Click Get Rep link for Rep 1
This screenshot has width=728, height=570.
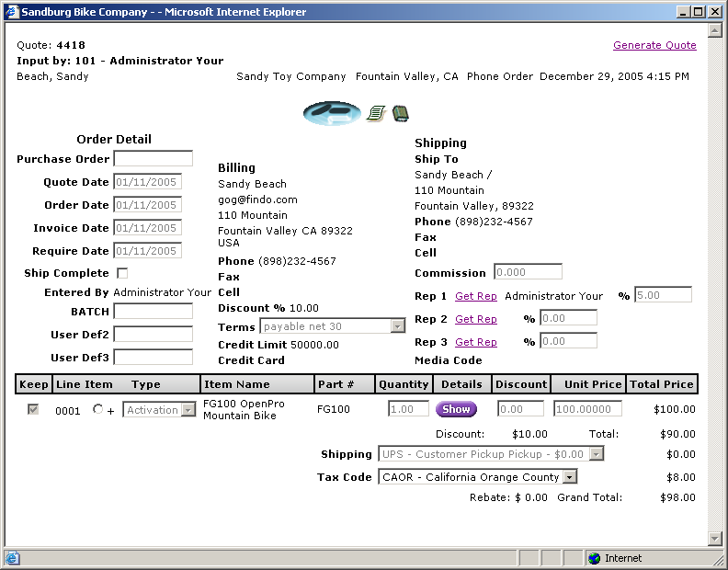[x=475, y=296]
